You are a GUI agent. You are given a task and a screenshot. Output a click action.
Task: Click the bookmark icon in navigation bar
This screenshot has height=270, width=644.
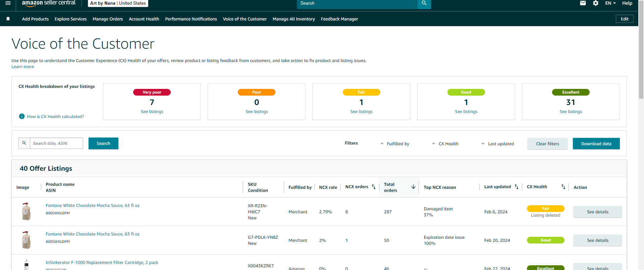pyautogui.click(x=8, y=19)
